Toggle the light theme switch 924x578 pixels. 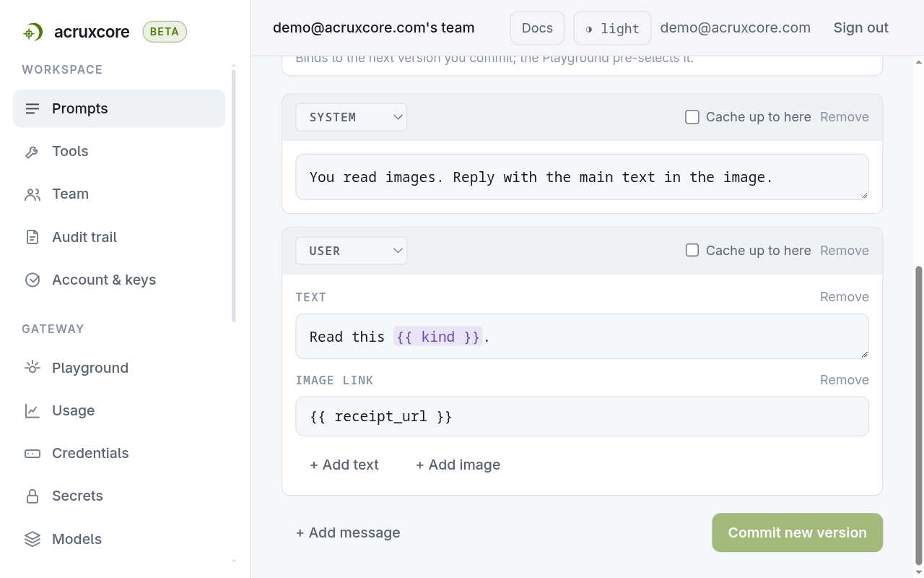612,28
